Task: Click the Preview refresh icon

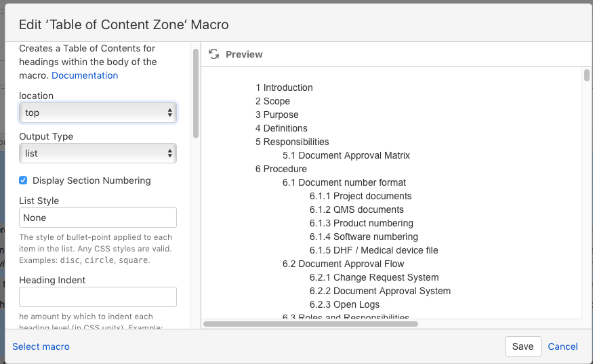Action: [214, 54]
